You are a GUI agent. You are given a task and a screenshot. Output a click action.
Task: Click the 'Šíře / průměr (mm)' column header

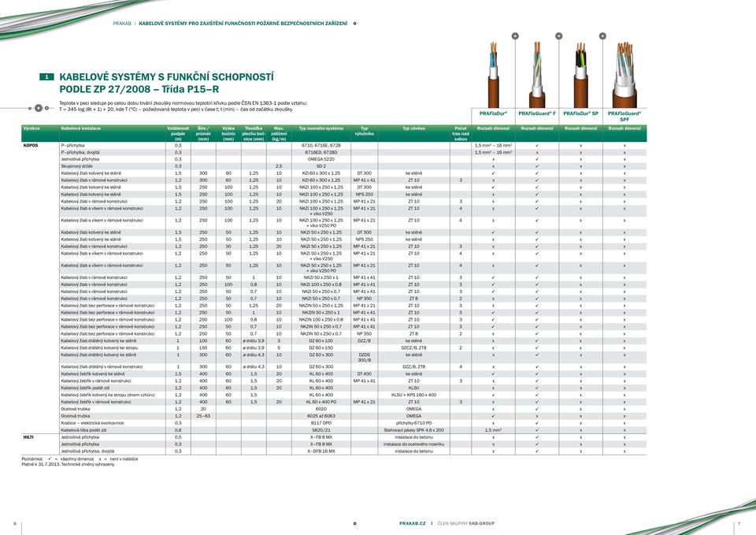[203, 133]
